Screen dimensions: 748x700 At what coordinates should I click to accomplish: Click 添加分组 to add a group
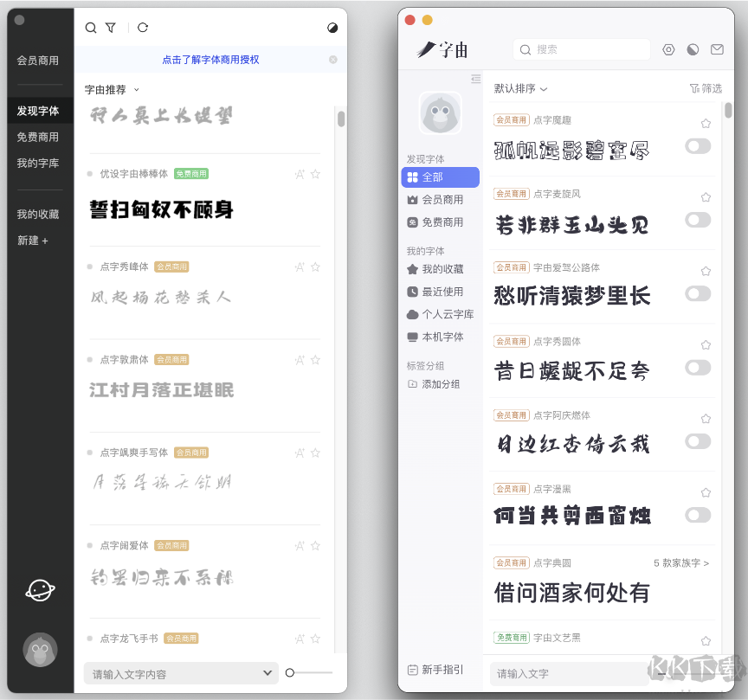(439, 383)
